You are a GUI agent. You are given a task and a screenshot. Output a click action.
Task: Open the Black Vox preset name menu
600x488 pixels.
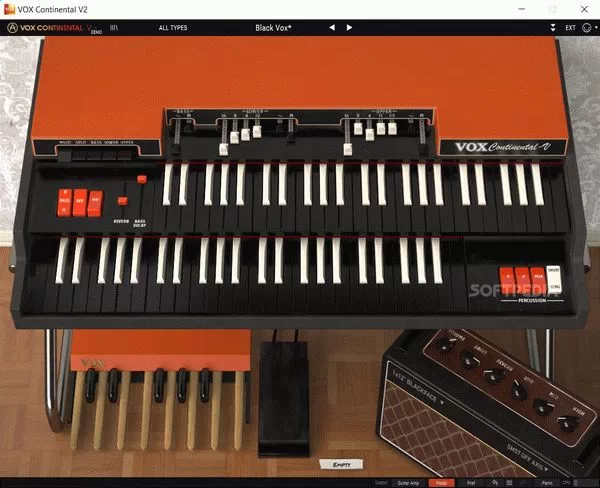[273, 28]
